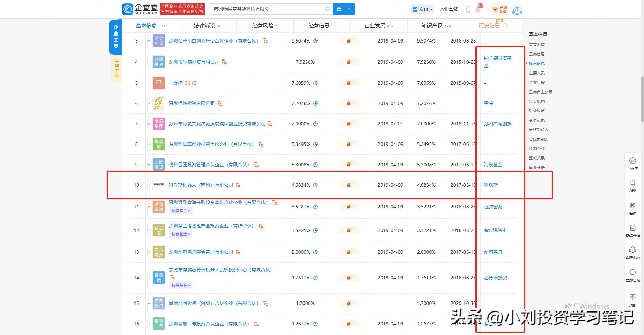
Task: Expand row 10 科沃斯 plus toggle
Action: tap(149, 185)
